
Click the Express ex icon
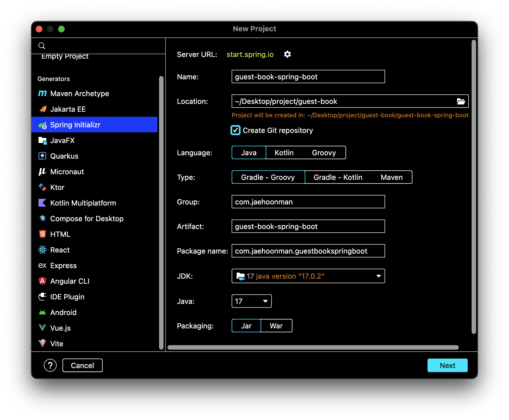click(x=42, y=266)
